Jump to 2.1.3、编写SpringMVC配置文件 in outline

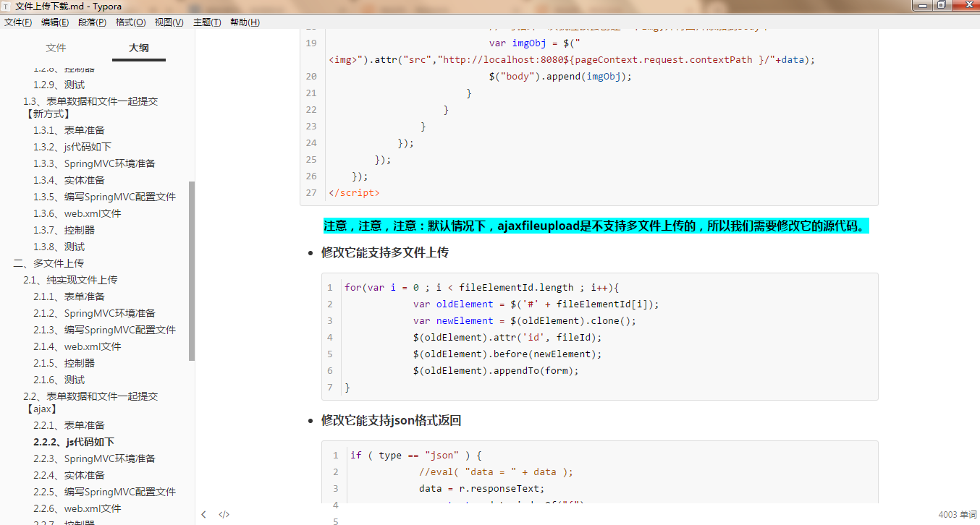[x=104, y=330]
